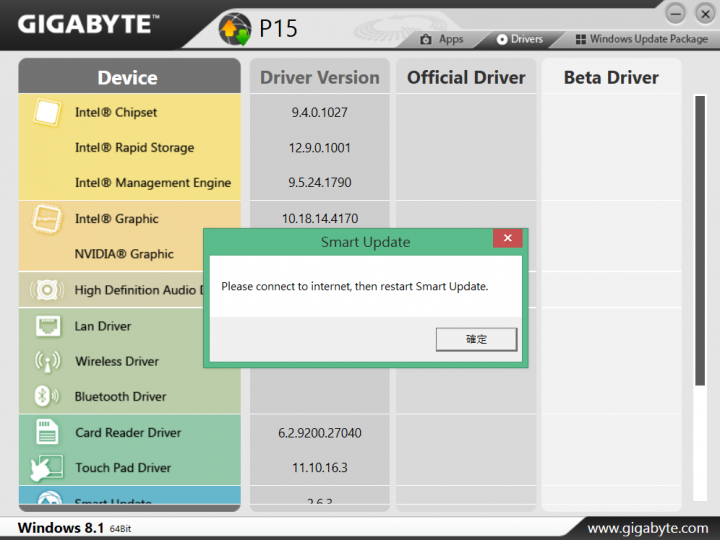The image size is (720, 540).
Task: Click driver version 9.4.0.1027
Action: coord(320,112)
